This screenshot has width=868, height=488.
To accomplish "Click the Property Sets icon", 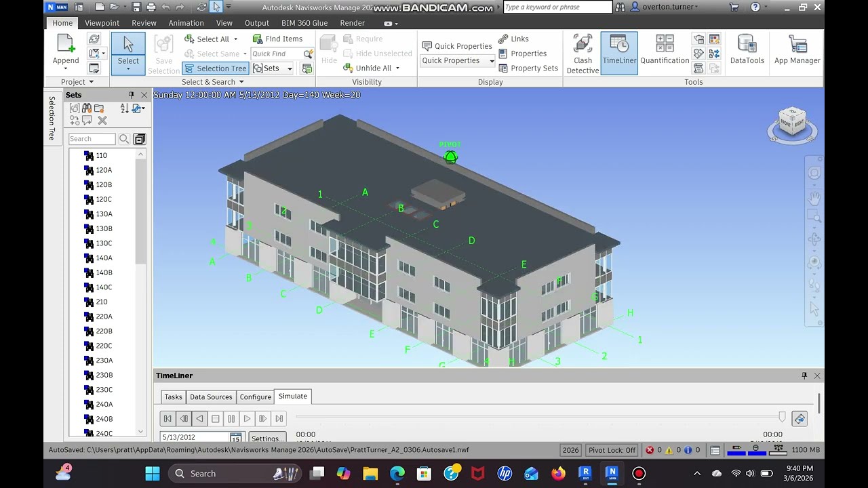I will coord(503,68).
